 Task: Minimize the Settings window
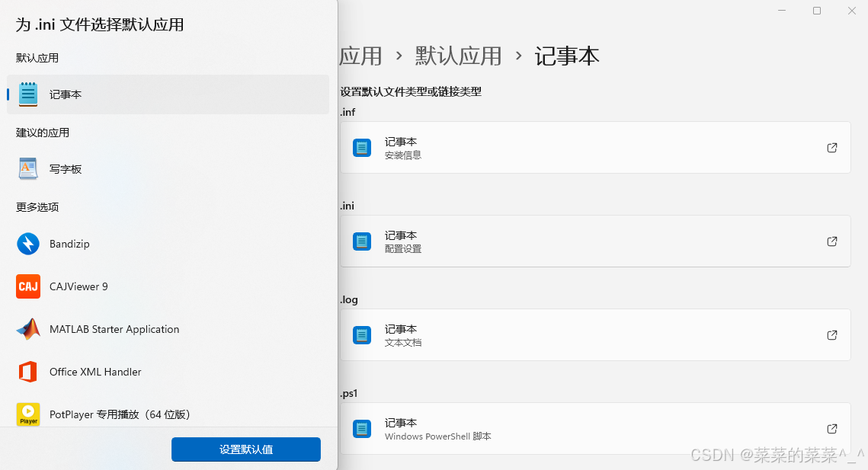tap(782, 11)
